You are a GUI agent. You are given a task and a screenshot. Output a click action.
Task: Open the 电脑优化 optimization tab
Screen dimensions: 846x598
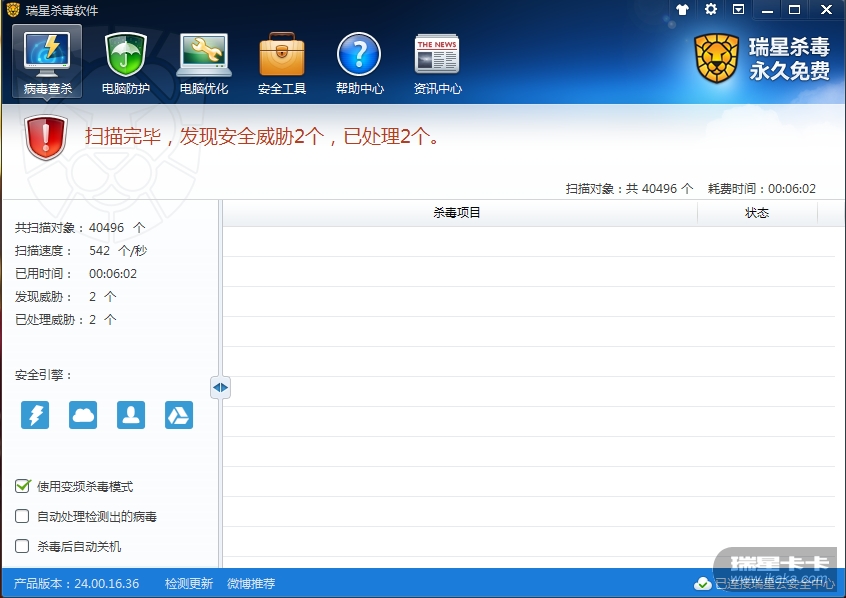[x=204, y=63]
